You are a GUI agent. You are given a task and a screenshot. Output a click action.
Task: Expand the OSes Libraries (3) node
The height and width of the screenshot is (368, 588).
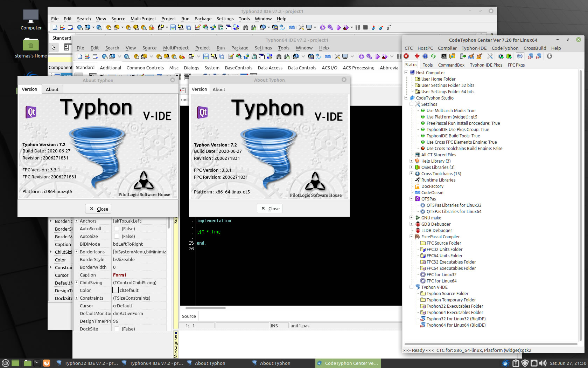(412, 167)
